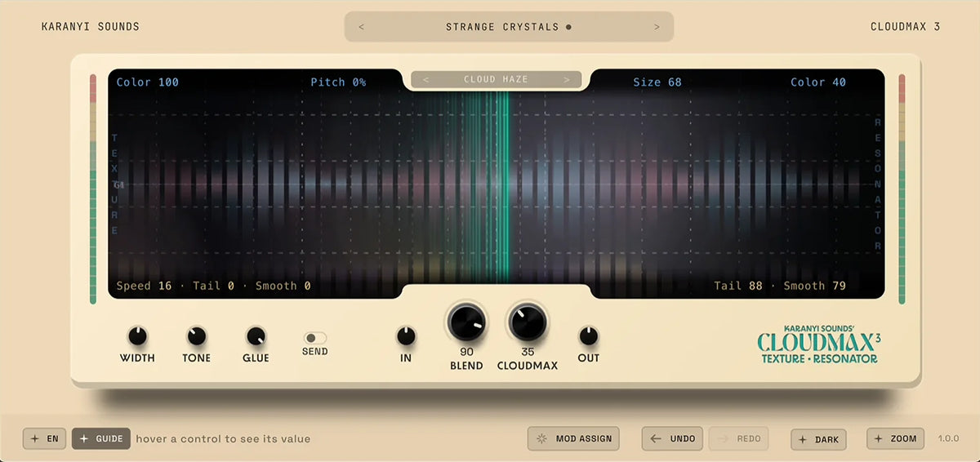
Task: Click the UNDO button
Action: tap(672, 439)
